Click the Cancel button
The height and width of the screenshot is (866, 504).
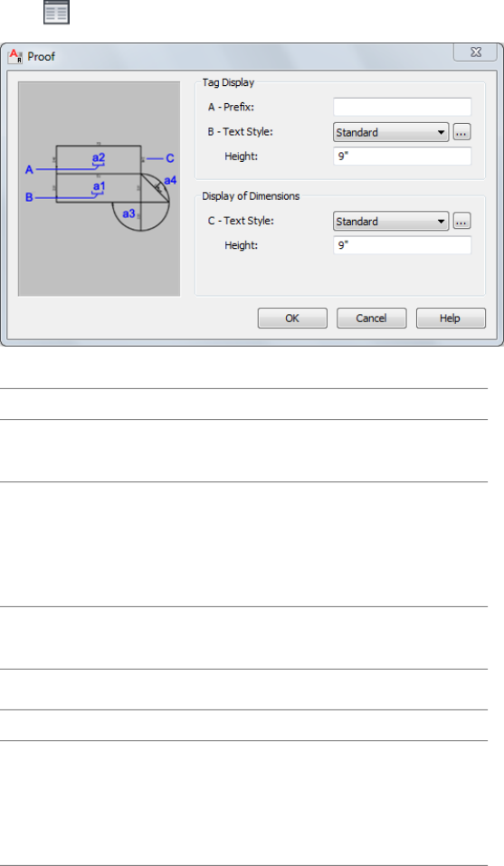[x=372, y=319]
